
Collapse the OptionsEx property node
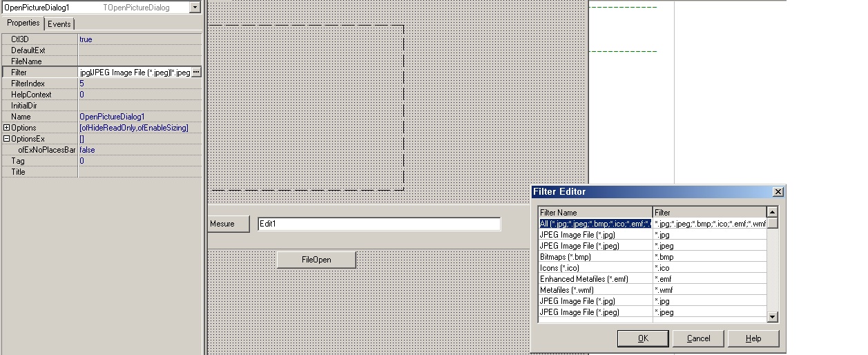coord(7,139)
